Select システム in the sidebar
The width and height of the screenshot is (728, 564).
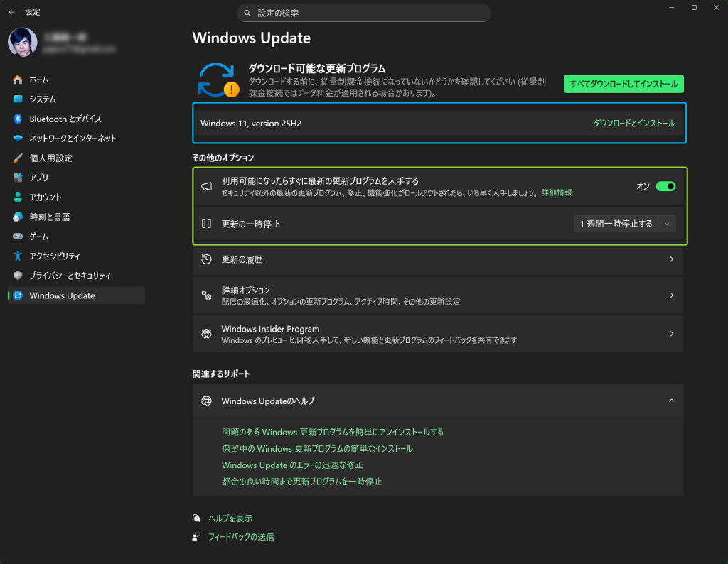43,99
